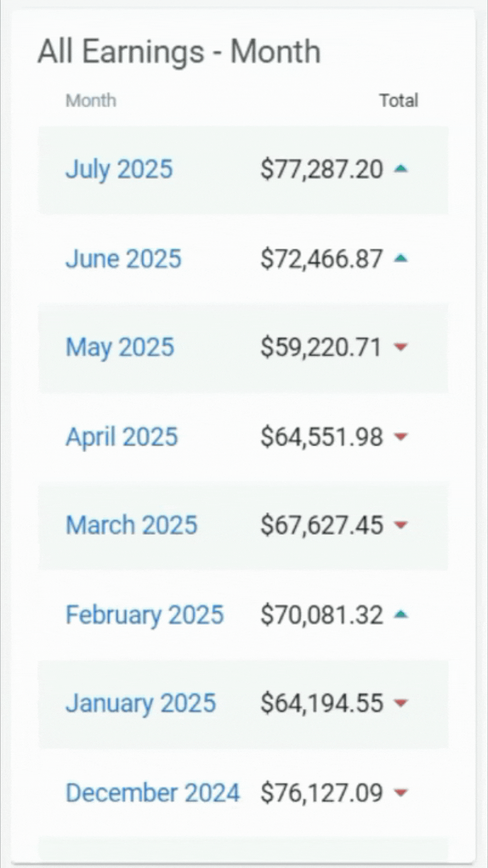Viewport: 488px width, 868px height.
Task: Click the green up arrow beside July 2025 total
Action: (401, 169)
